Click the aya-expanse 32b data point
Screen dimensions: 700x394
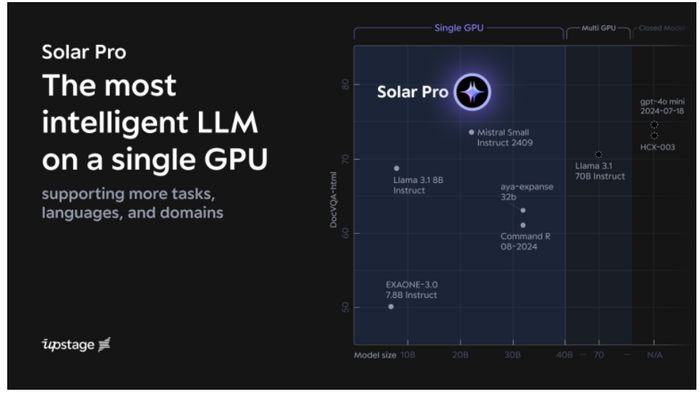[x=523, y=210]
